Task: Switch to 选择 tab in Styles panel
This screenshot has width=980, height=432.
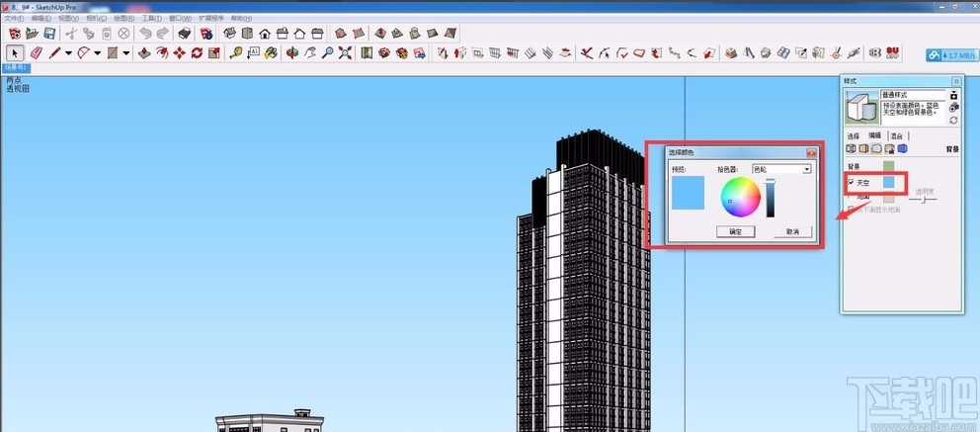Action: click(854, 135)
